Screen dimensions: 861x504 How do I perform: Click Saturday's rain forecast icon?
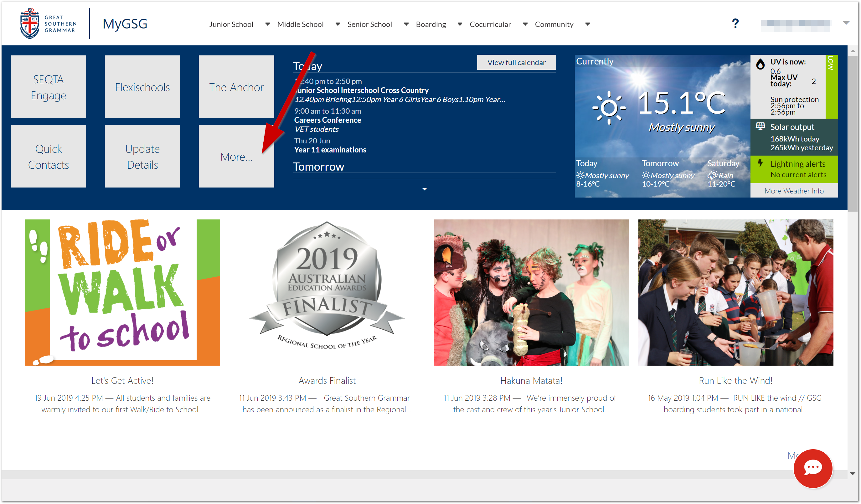click(712, 175)
